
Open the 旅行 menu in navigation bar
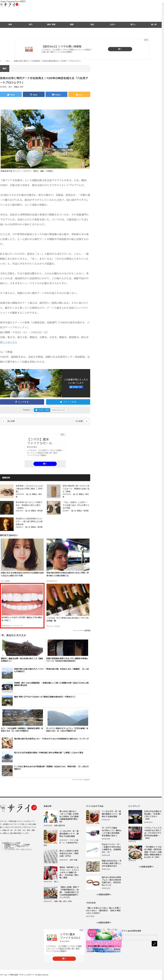click(x=30, y=24)
